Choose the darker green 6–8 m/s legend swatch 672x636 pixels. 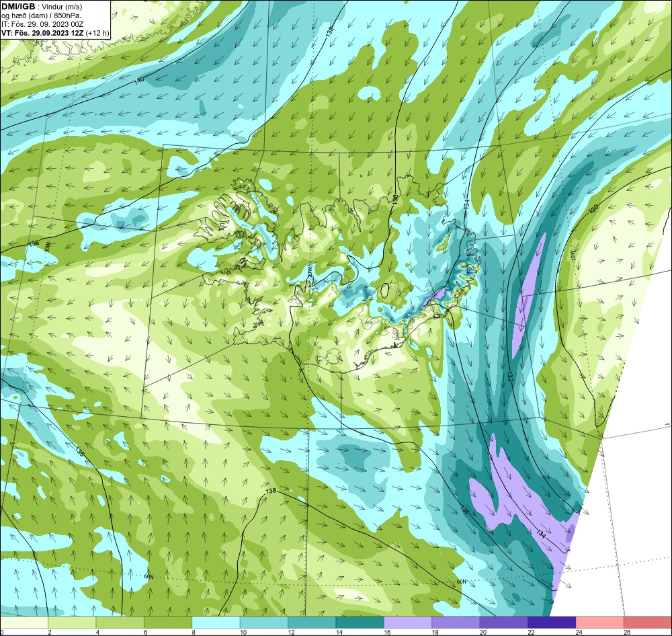168,623
